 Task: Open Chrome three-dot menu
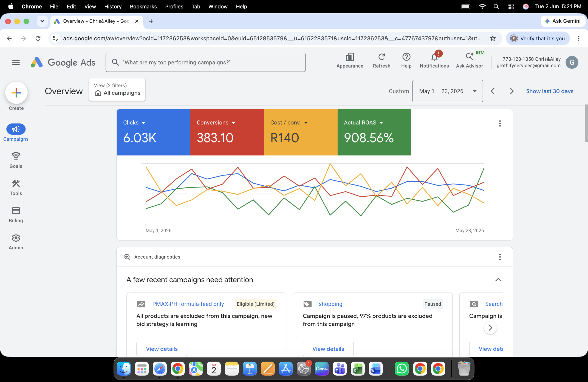tap(578, 38)
